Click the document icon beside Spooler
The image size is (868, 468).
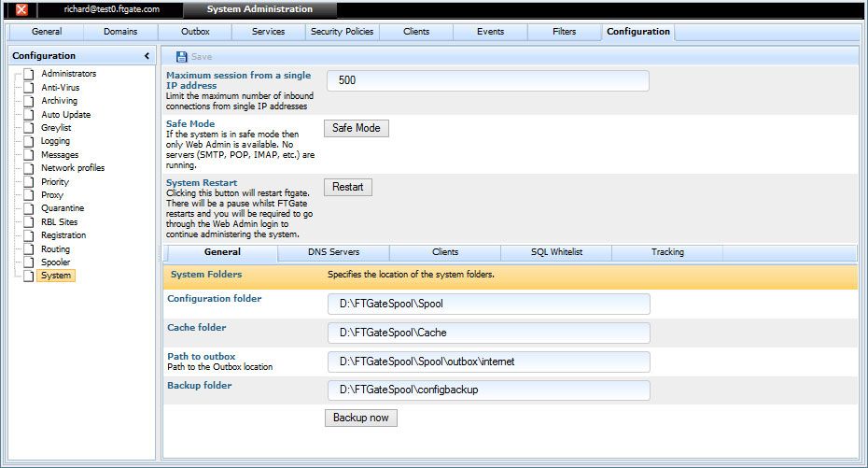click(x=29, y=262)
